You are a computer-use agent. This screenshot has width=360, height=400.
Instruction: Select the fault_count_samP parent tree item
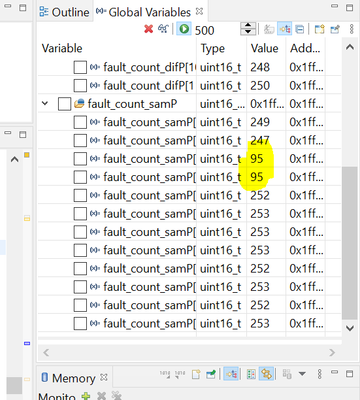pyautogui.click(x=132, y=104)
